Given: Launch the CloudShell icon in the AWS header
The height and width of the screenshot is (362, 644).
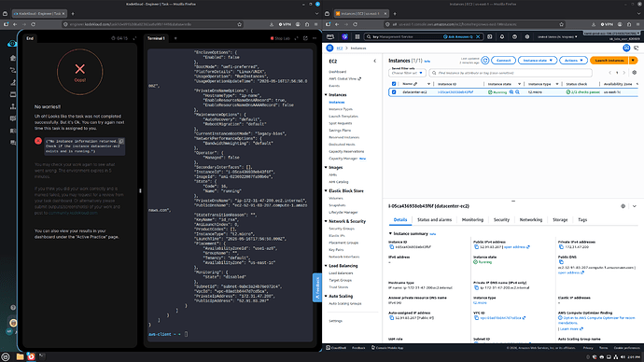Looking at the screenshot, I should (x=490, y=36).
